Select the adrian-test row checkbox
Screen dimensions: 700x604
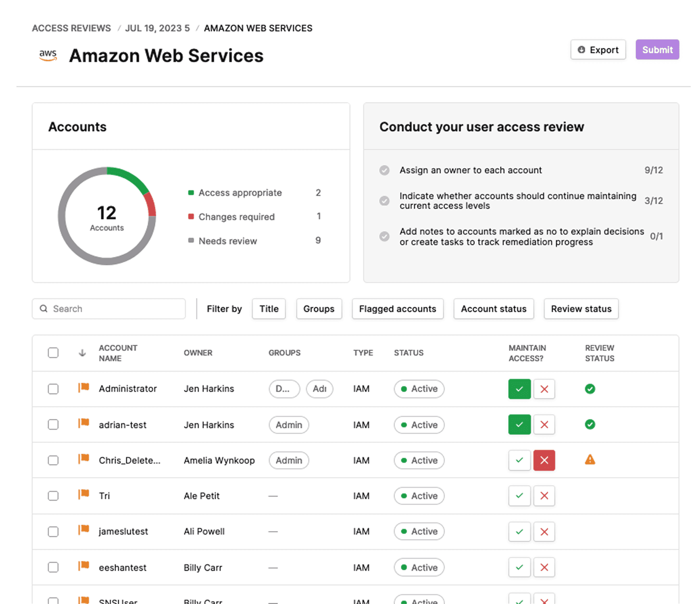point(53,425)
